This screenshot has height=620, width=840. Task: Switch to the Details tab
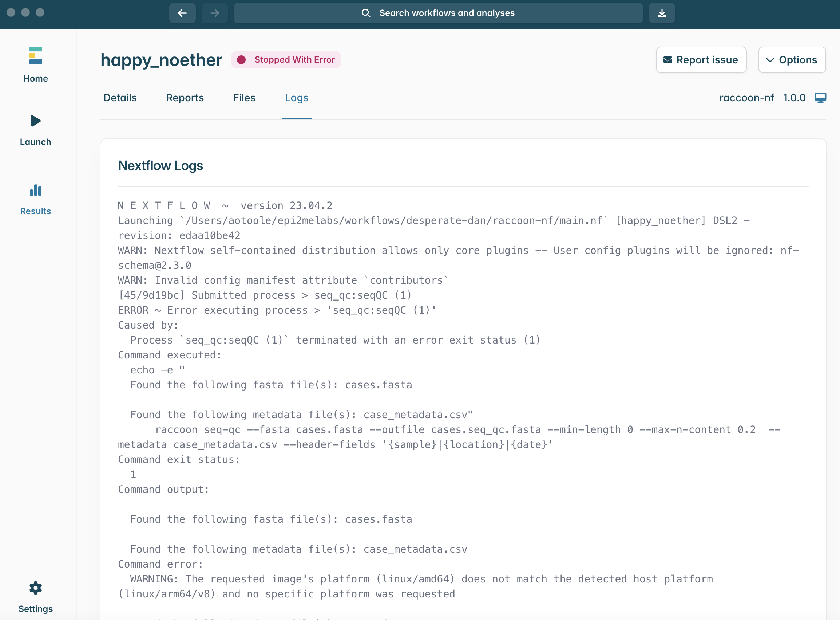point(120,98)
